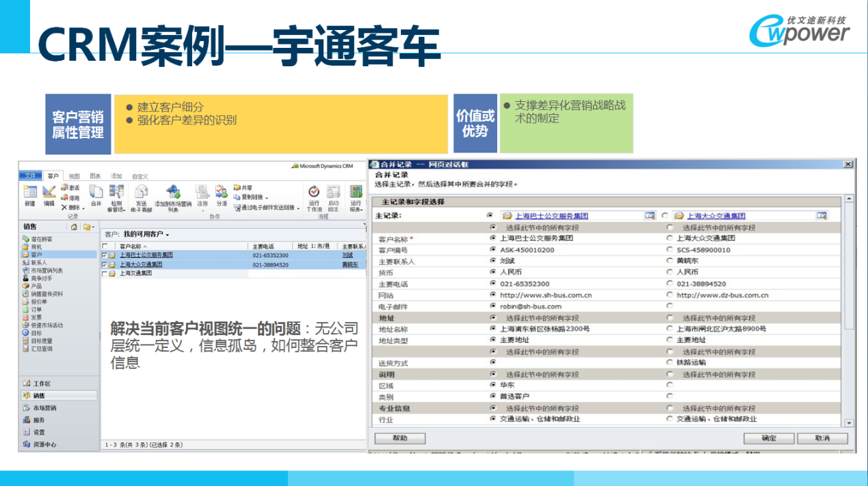Click the lookup icon beside 上海大众交通集团 master record
The image size is (868, 486).
pyautogui.click(x=821, y=215)
